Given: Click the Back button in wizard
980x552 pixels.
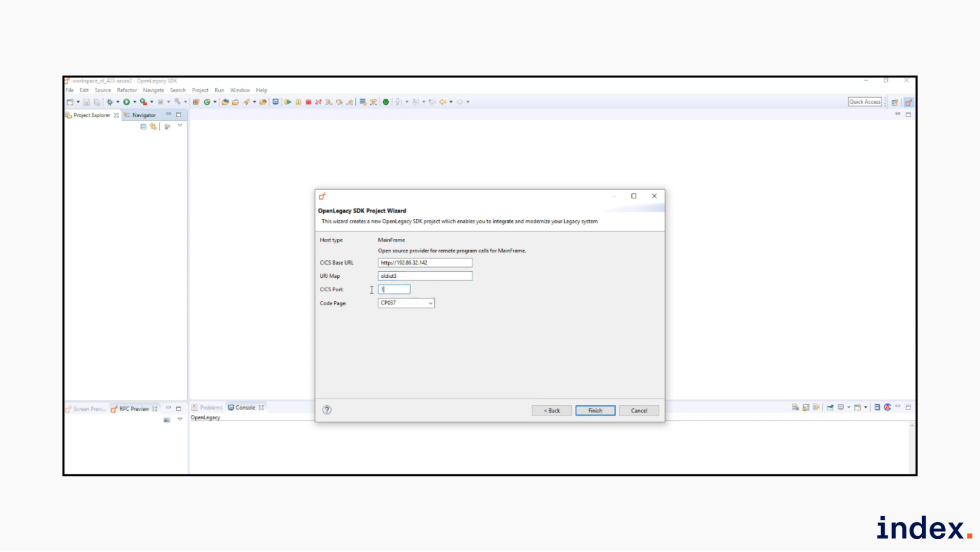Looking at the screenshot, I should point(552,411).
